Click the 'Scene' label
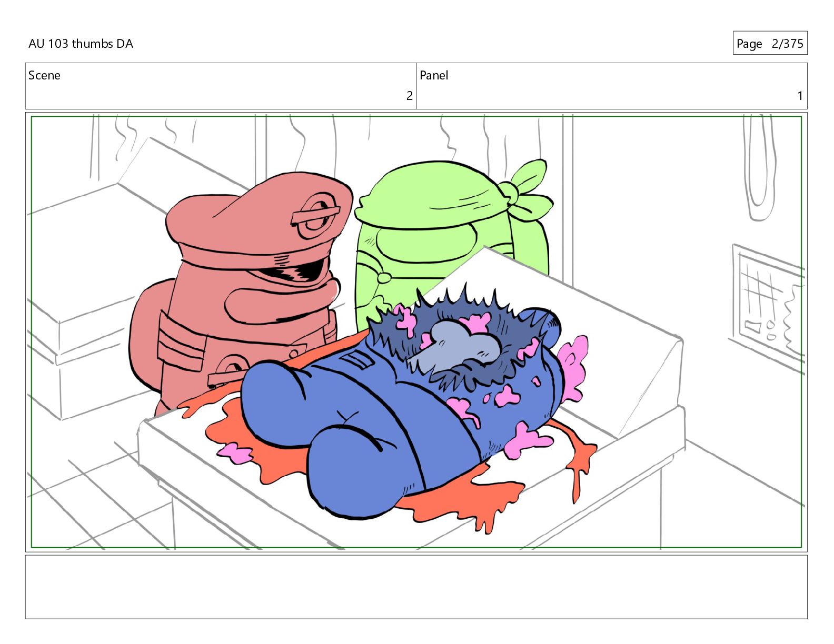834x644 pixels. coord(44,75)
